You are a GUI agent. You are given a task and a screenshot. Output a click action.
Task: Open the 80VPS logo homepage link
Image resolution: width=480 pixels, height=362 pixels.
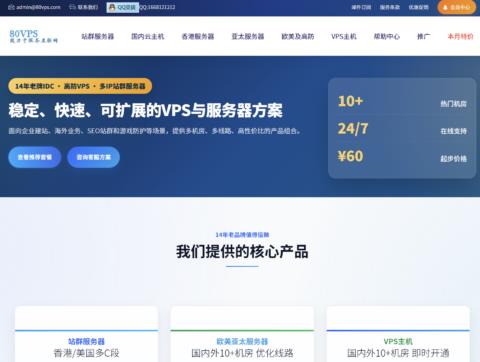33,36
